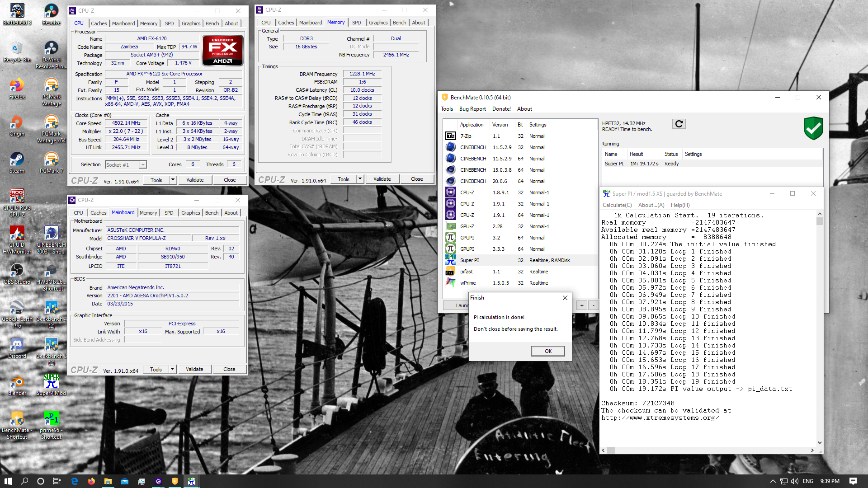The width and height of the screenshot is (868, 488).
Task: Launch Steam desktop shortcut
Action: 17,163
